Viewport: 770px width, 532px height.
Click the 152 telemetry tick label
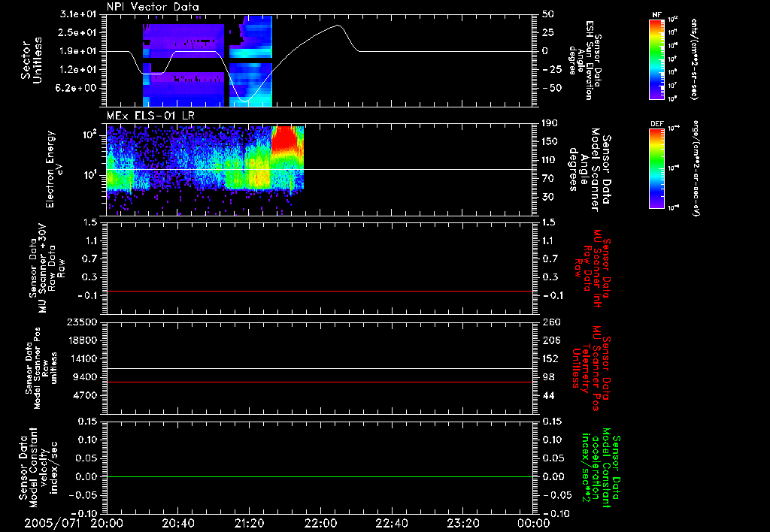[551, 358]
